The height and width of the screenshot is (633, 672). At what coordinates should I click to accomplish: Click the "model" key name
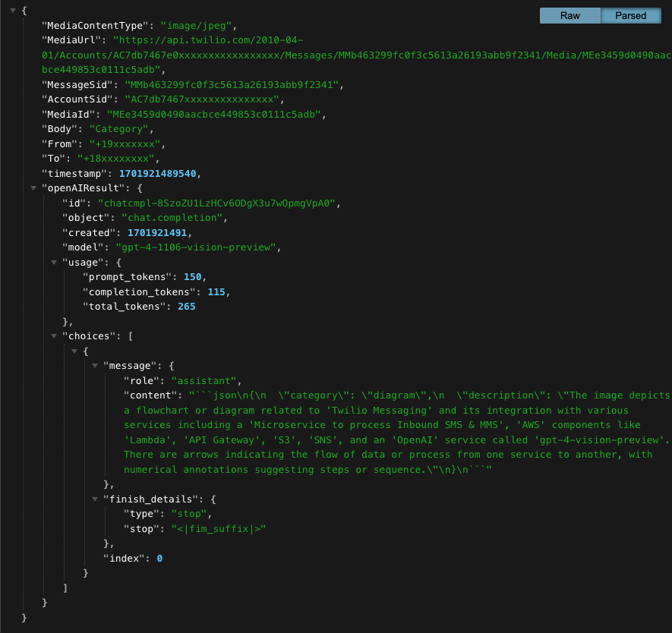tap(83, 247)
